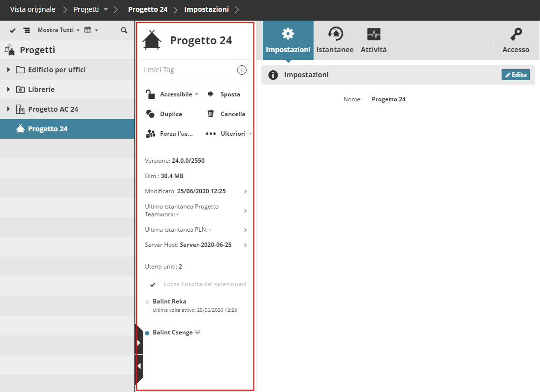
Task: Select Progetto 24 in the project tree
Action: [67, 129]
